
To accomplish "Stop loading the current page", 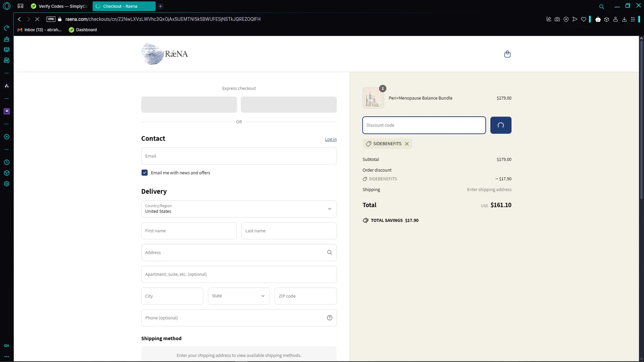I will 37,19.
